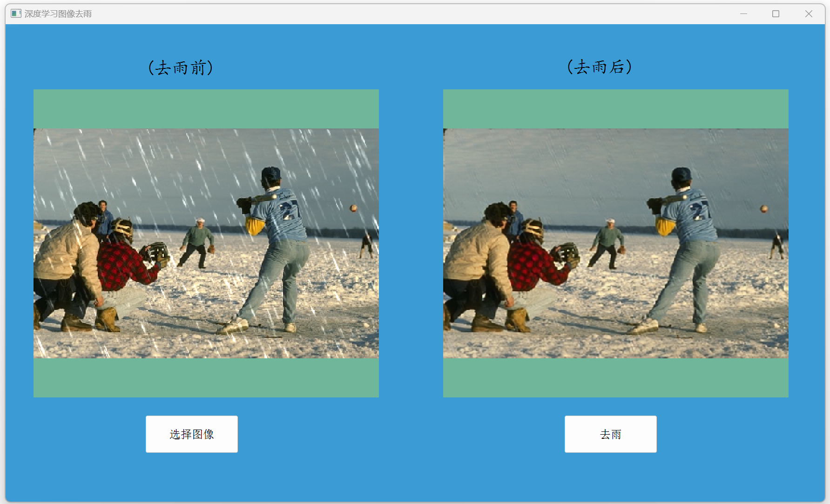The width and height of the screenshot is (830, 504).
Task: Minimize the 深度学习图像去雨 window
Action: pos(743,14)
